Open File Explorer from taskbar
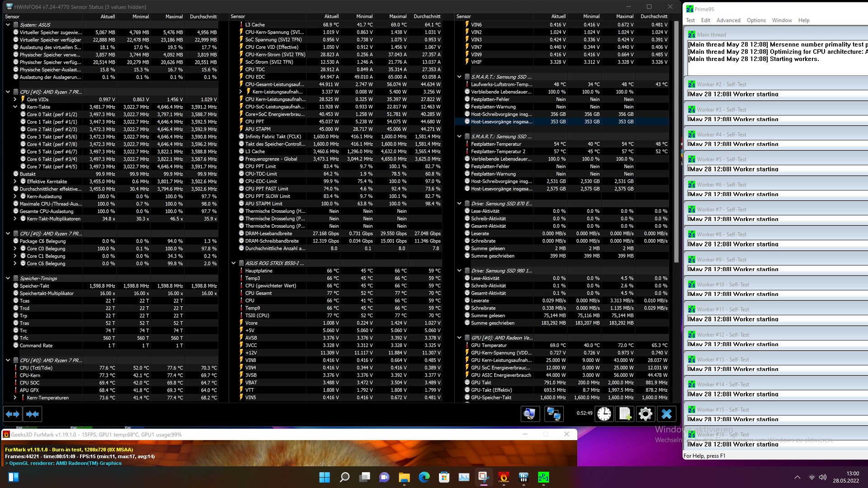 pyautogui.click(x=404, y=477)
